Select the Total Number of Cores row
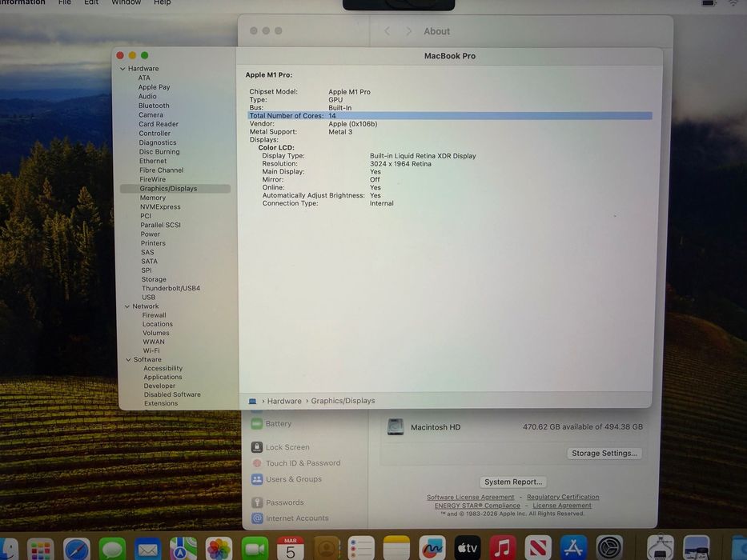 point(450,116)
